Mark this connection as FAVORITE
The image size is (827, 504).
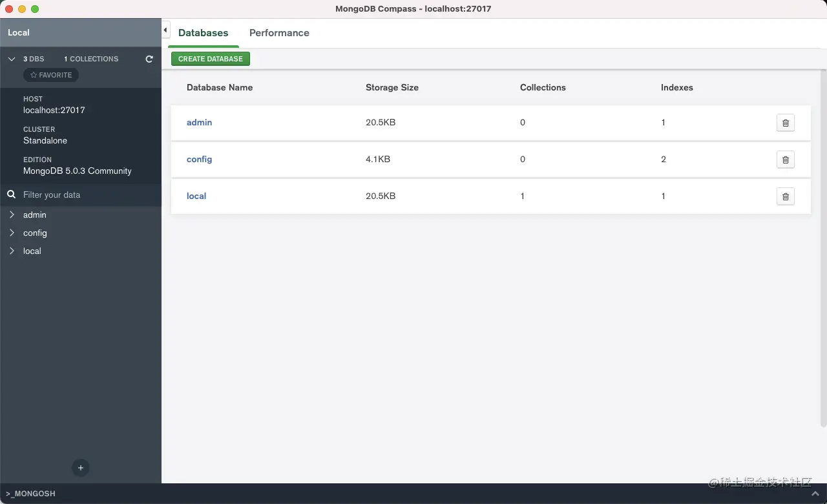pos(50,74)
